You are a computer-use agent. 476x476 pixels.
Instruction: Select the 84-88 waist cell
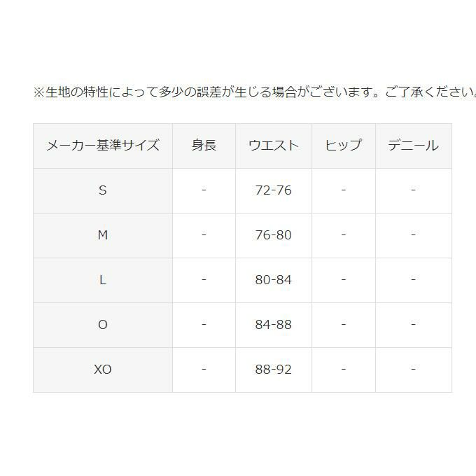click(273, 325)
